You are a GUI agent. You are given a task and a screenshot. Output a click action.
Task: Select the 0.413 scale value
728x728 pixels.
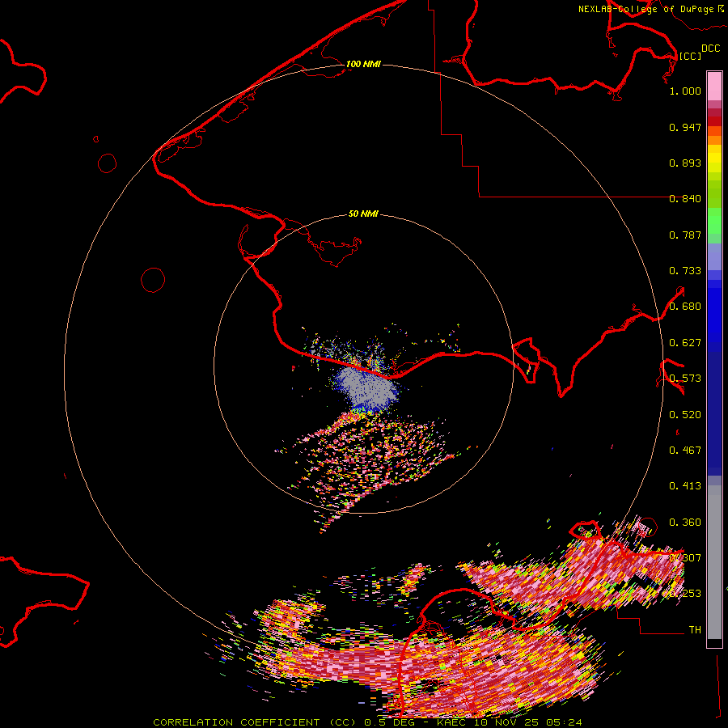click(685, 486)
